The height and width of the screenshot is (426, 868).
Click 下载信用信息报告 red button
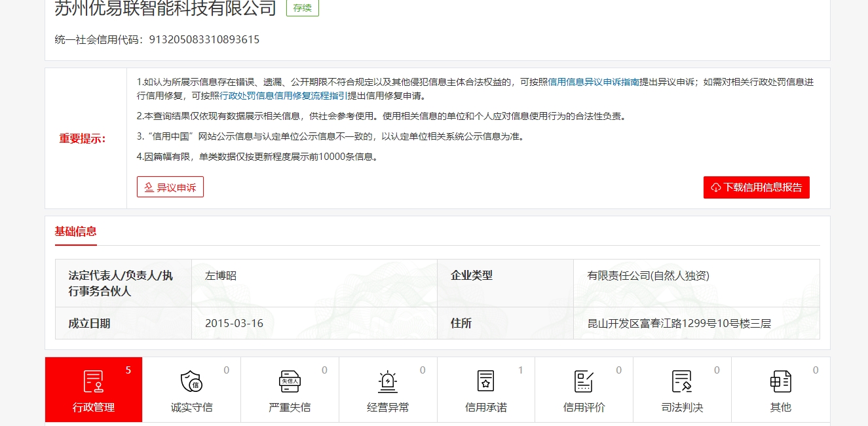pos(757,187)
